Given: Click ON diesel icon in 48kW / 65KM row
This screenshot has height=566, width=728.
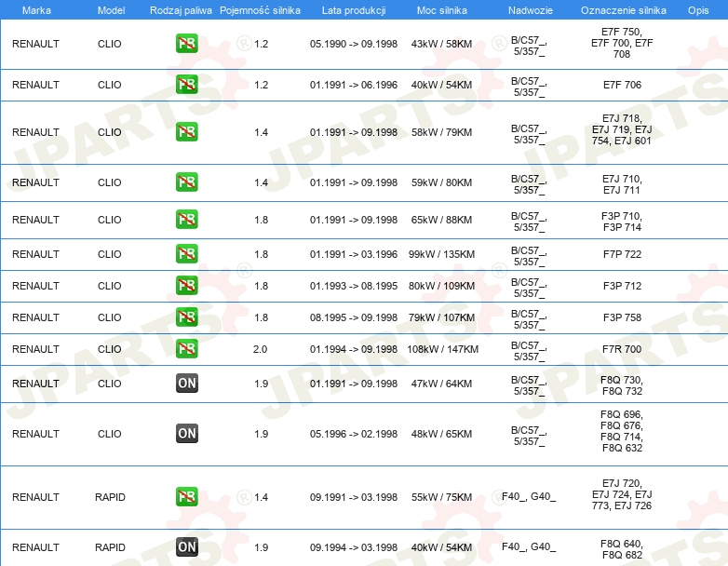Looking at the screenshot, I should (186, 433).
